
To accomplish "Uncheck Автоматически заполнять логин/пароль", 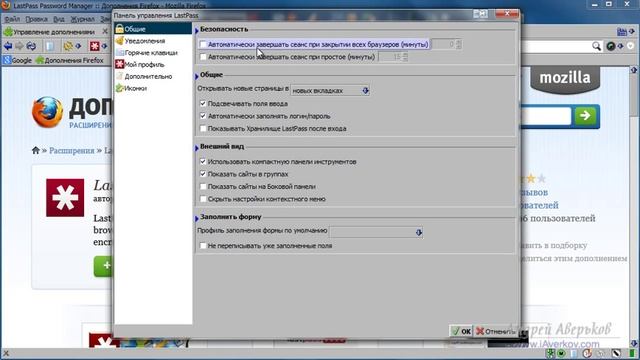I will tap(203, 116).
